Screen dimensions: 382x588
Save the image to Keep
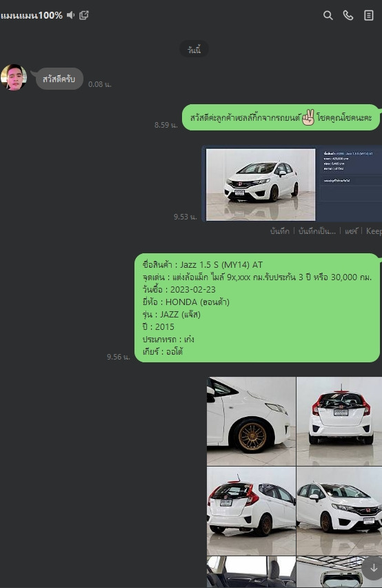click(374, 231)
